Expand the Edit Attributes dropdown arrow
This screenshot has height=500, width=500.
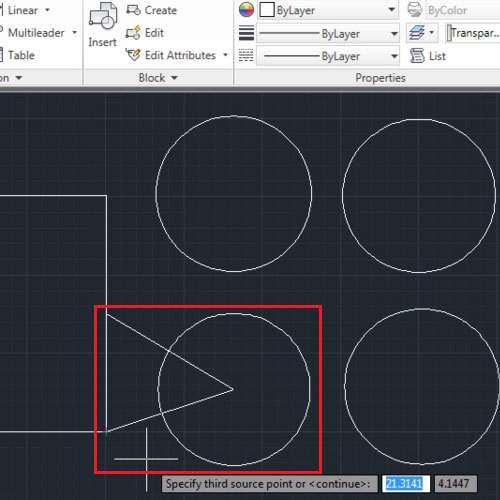tap(225, 55)
